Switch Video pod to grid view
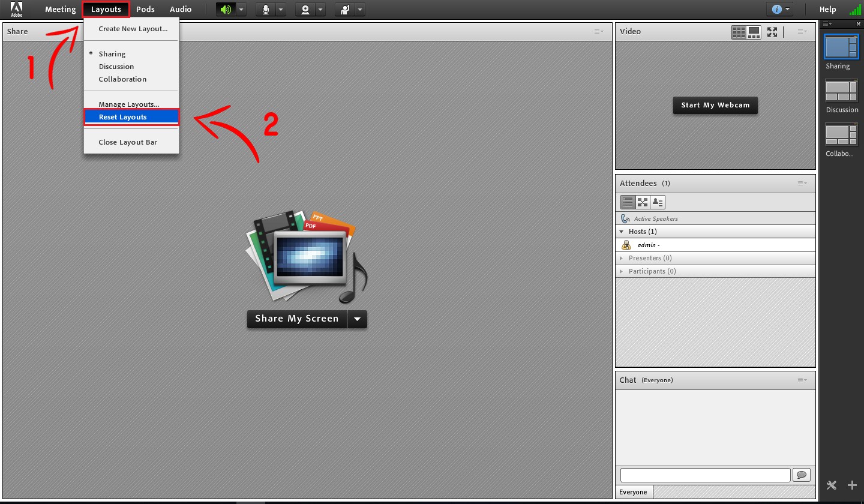The image size is (864, 504). (739, 32)
